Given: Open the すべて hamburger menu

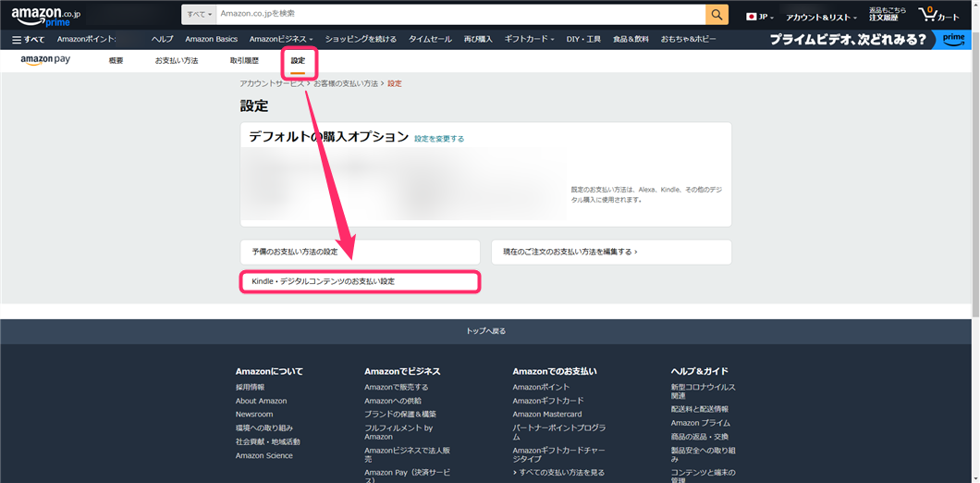Looking at the screenshot, I should (28, 40).
